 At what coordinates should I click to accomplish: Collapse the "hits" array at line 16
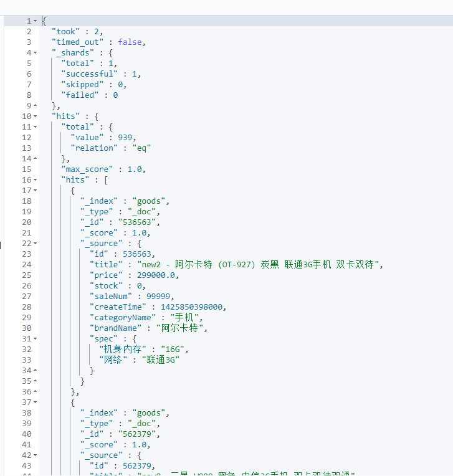point(36,179)
